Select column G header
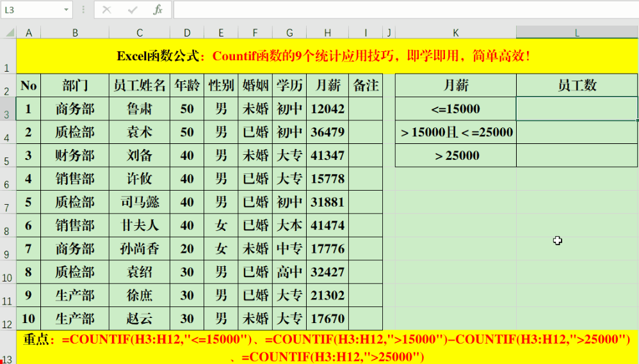The width and height of the screenshot is (639, 364). tap(289, 33)
